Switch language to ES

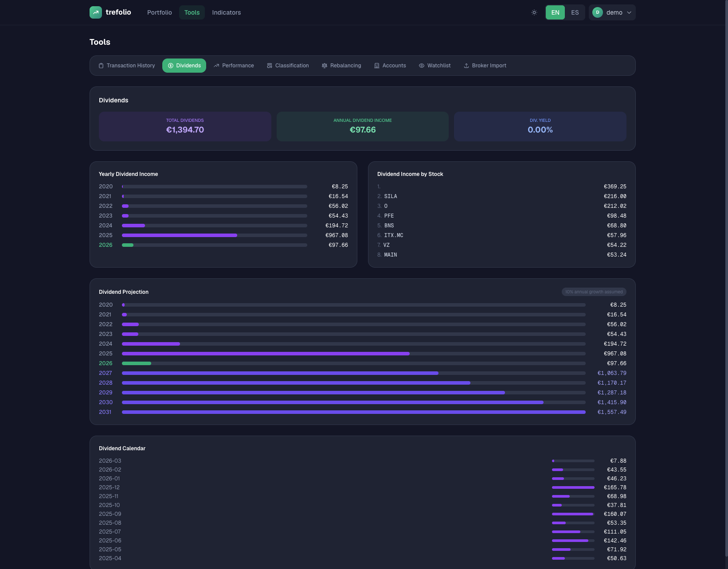(x=575, y=12)
